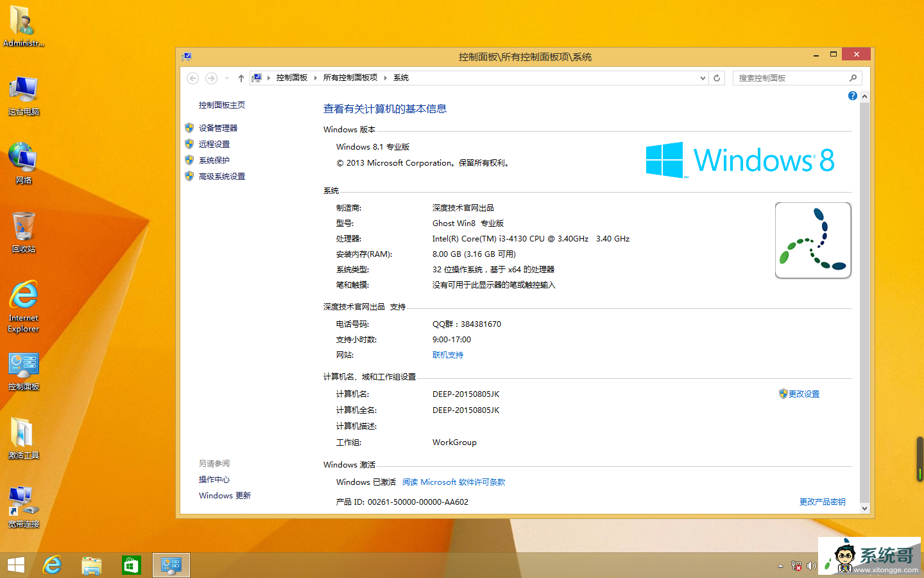Select 系统 in the breadcrumb
924x578 pixels.
tap(401, 78)
